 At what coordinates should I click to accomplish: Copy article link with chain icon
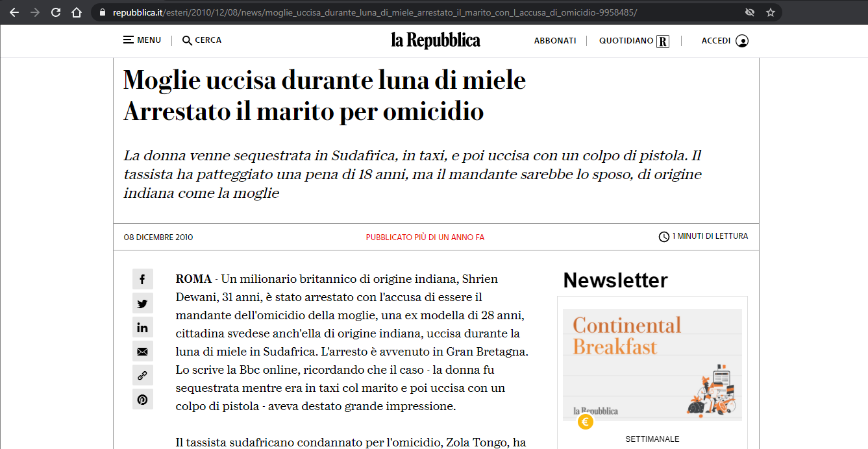tap(142, 375)
